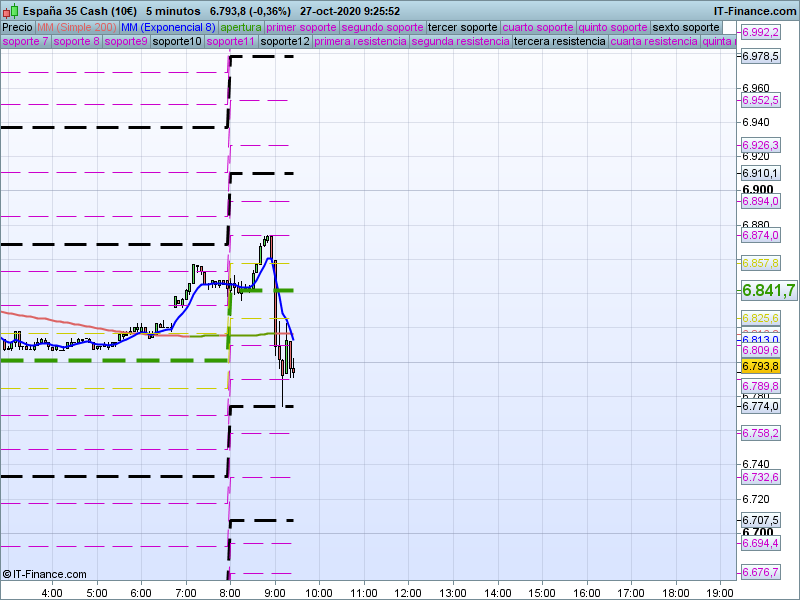Select the MM (Simple 200) indicator label
The image size is (800, 600).
click(x=70, y=27)
